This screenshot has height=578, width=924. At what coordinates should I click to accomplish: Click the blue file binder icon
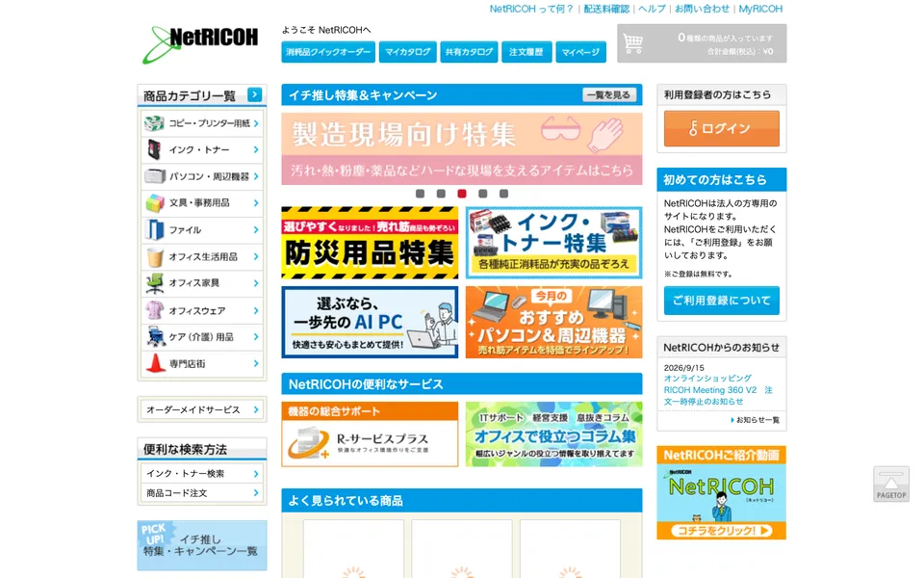tap(154, 229)
